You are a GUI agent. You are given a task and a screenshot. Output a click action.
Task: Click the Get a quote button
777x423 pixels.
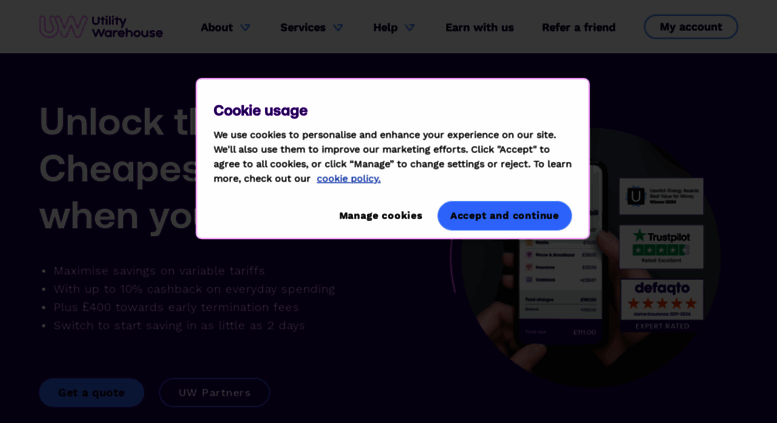(92, 393)
